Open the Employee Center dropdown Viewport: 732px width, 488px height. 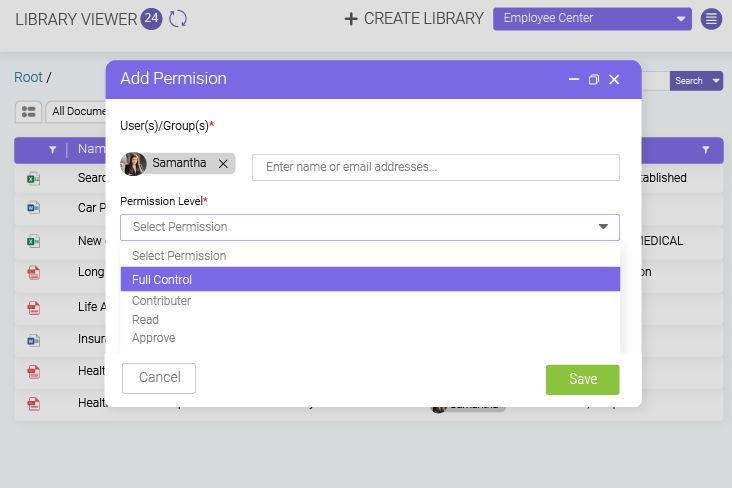coord(592,19)
